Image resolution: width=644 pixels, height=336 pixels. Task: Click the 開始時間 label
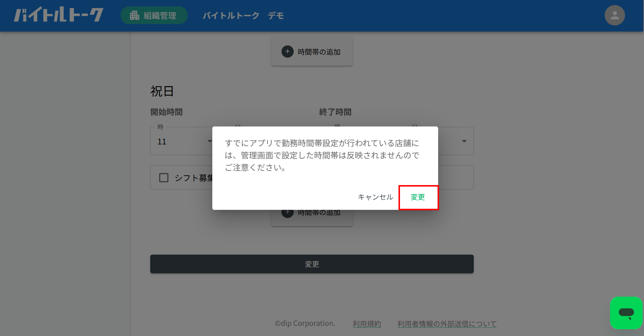tap(166, 112)
